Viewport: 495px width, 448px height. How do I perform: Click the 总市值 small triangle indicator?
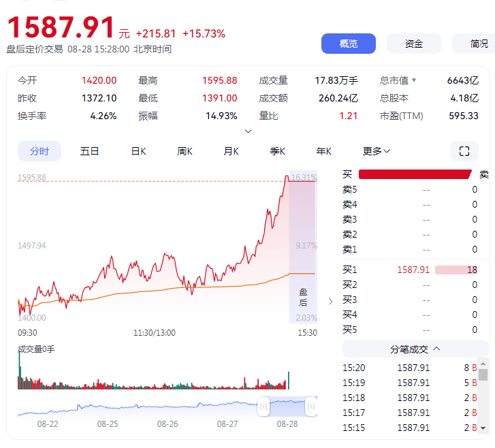tap(413, 80)
